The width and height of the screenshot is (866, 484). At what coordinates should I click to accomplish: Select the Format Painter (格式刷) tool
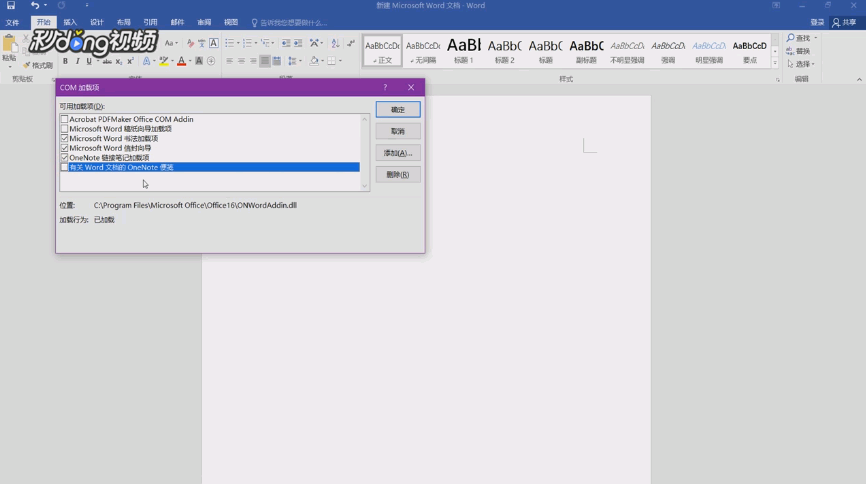[38, 65]
